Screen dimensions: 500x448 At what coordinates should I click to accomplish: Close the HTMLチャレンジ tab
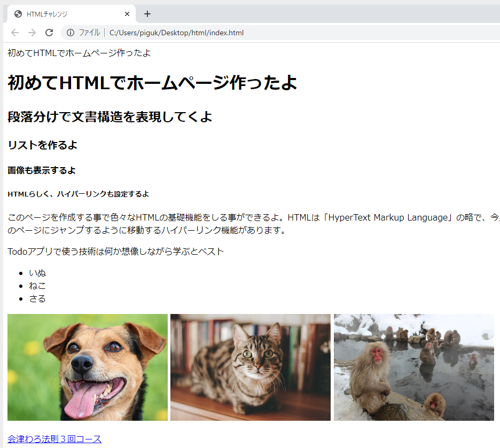[127, 14]
